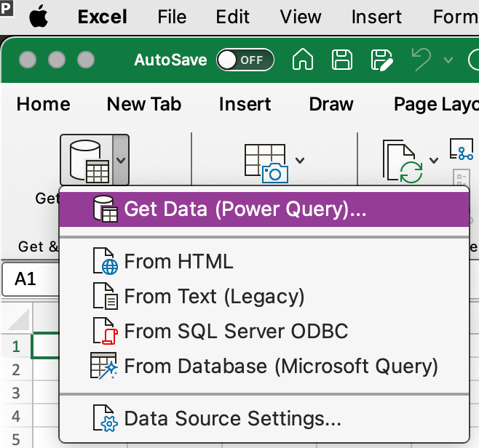479x448 pixels.
Task: Select row 1 header
Action: (x=16, y=346)
